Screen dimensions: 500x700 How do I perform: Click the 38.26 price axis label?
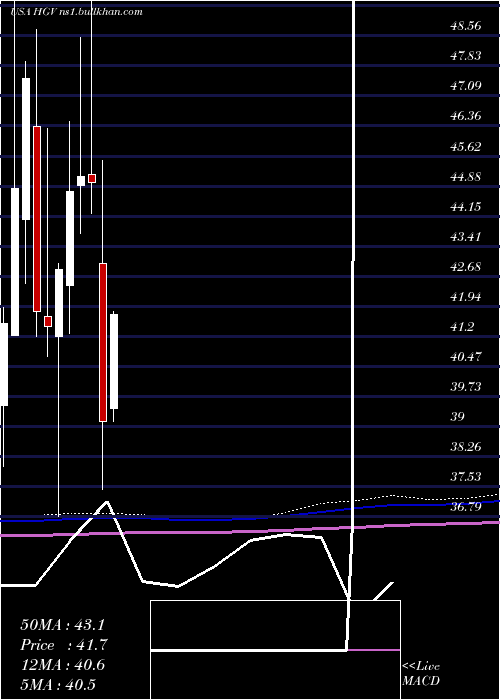[466, 446]
